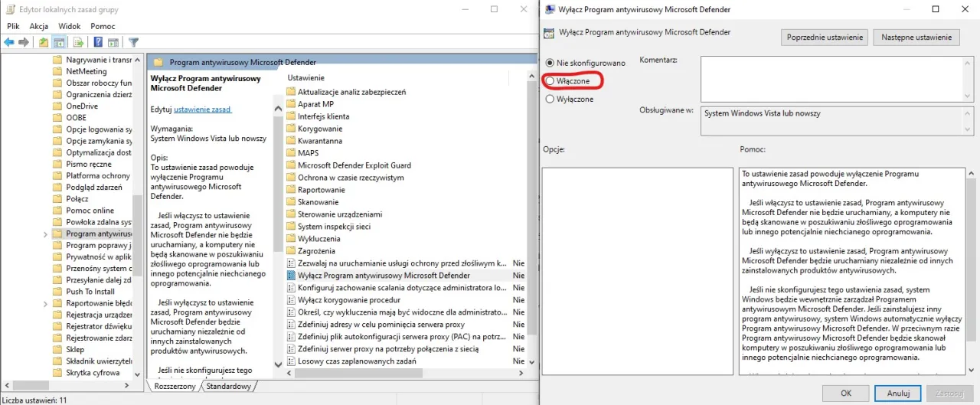980x405 pixels.
Task: Open Help via the blue question mark icon
Action: click(x=98, y=42)
